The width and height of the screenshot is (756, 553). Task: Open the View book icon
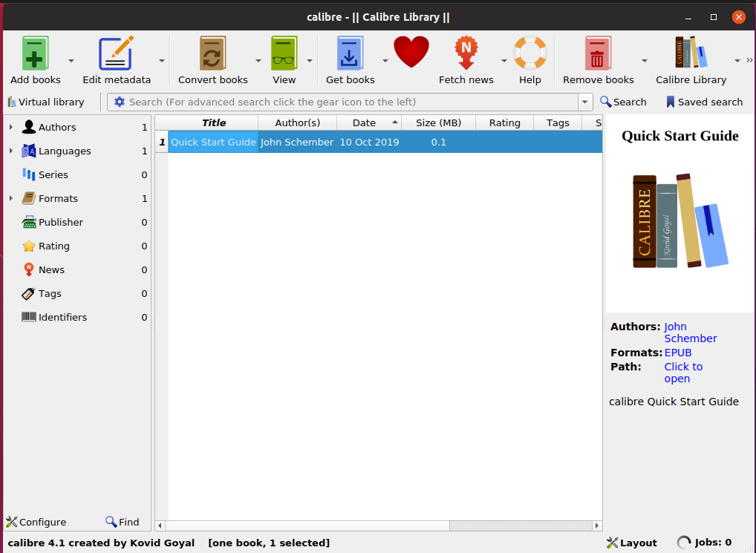tap(284, 53)
